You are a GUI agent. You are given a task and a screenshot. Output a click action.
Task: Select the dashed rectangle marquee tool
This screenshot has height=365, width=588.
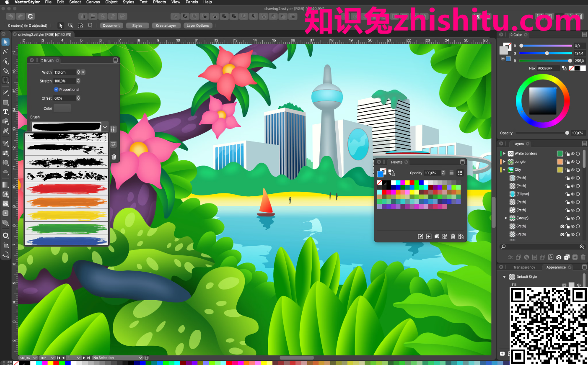[x=5, y=80]
